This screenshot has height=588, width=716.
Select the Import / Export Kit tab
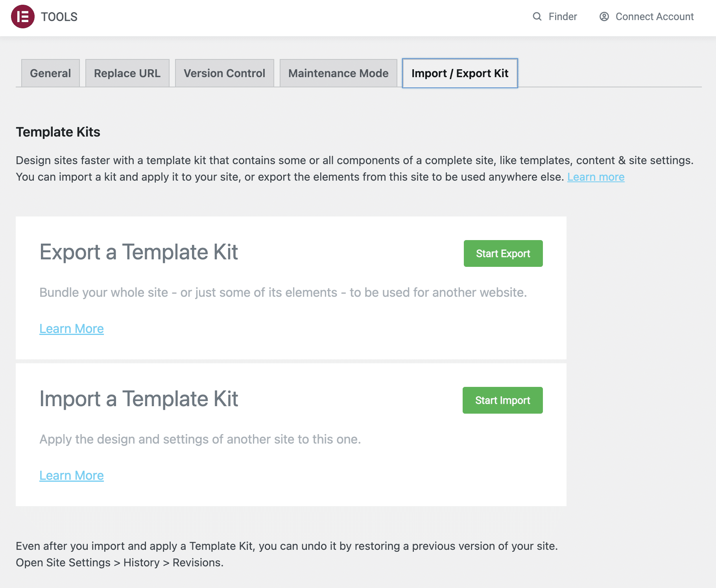tap(459, 73)
